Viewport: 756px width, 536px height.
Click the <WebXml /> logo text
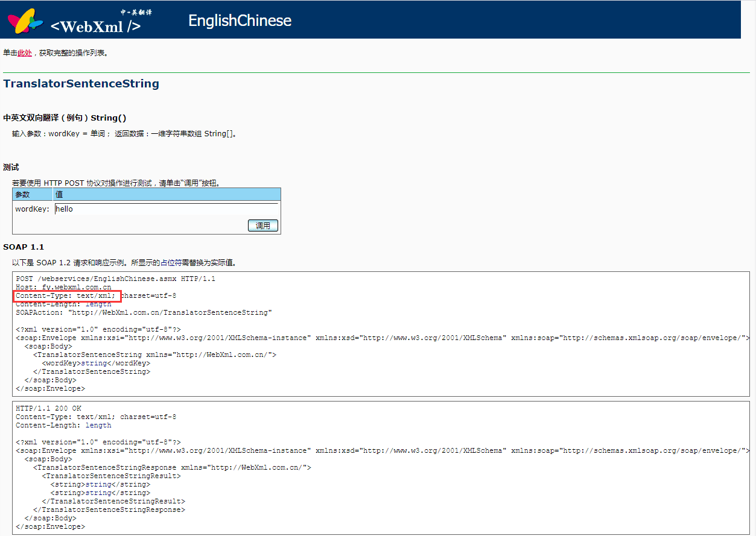[95, 27]
